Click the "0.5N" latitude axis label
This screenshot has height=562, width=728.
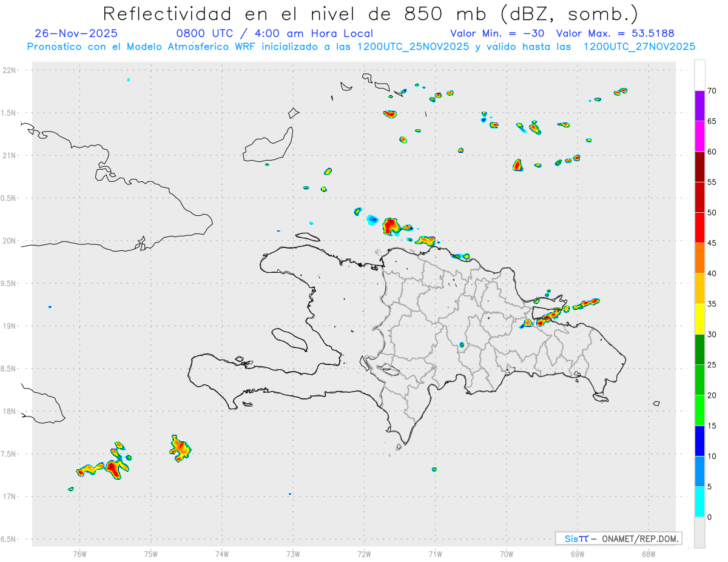(8, 198)
